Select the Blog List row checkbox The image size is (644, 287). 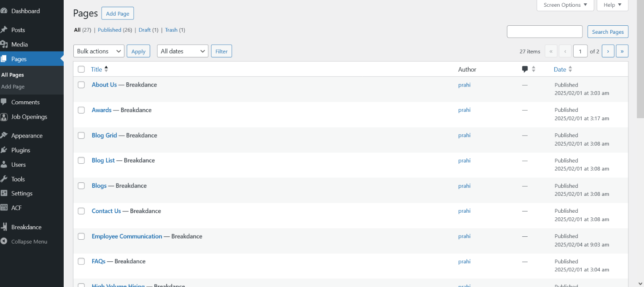(81, 160)
